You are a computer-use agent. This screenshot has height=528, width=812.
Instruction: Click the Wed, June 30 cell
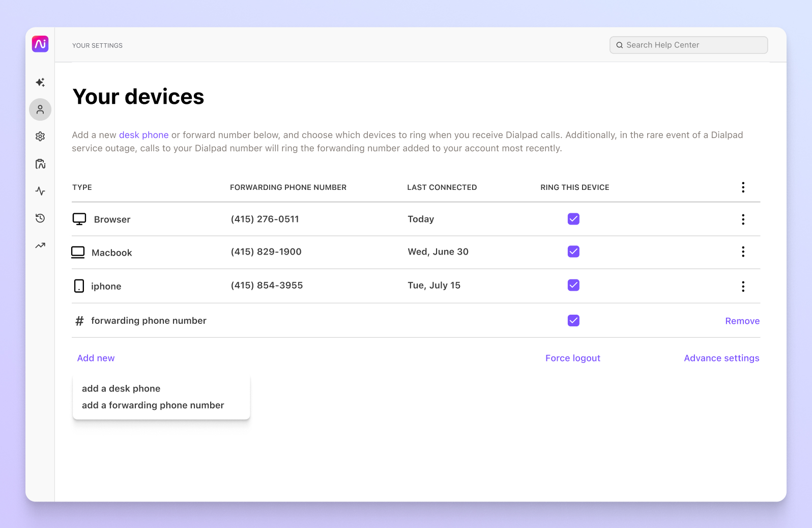point(438,252)
